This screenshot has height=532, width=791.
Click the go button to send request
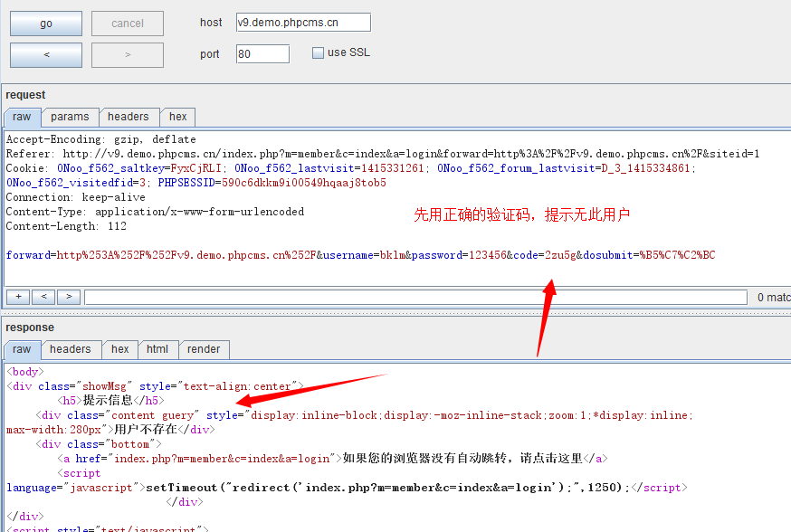click(46, 24)
